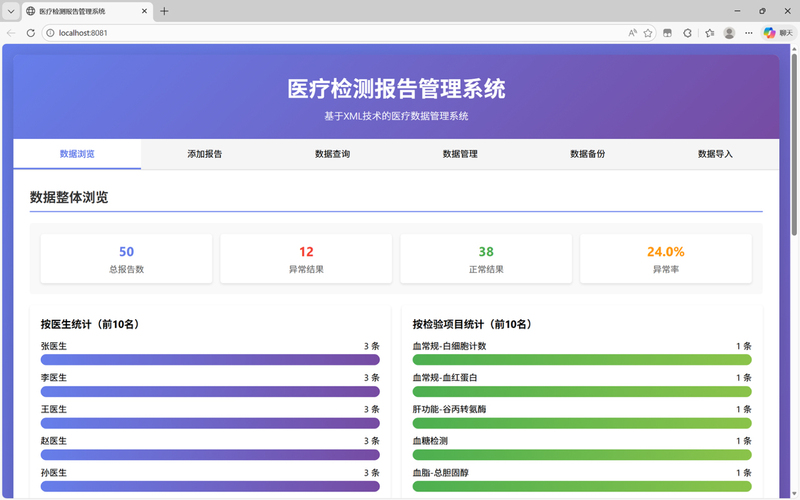Expand the tab actions chevron menu
The width and height of the screenshot is (800, 500).
(x=10, y=11)
